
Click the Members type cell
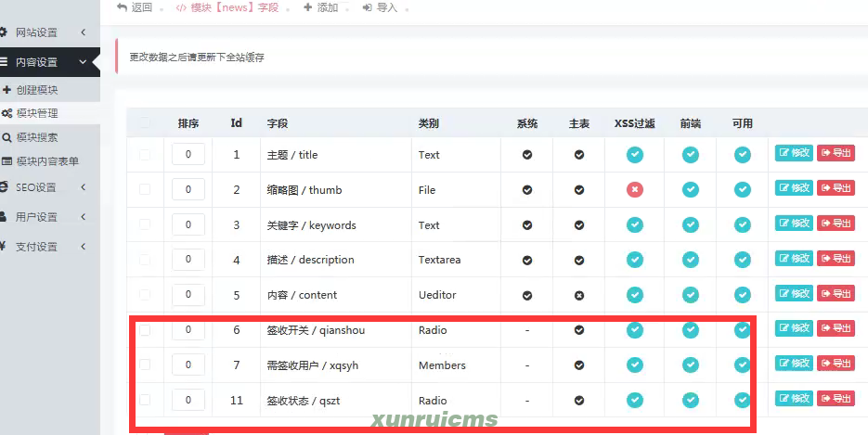(x=442, y=365)
